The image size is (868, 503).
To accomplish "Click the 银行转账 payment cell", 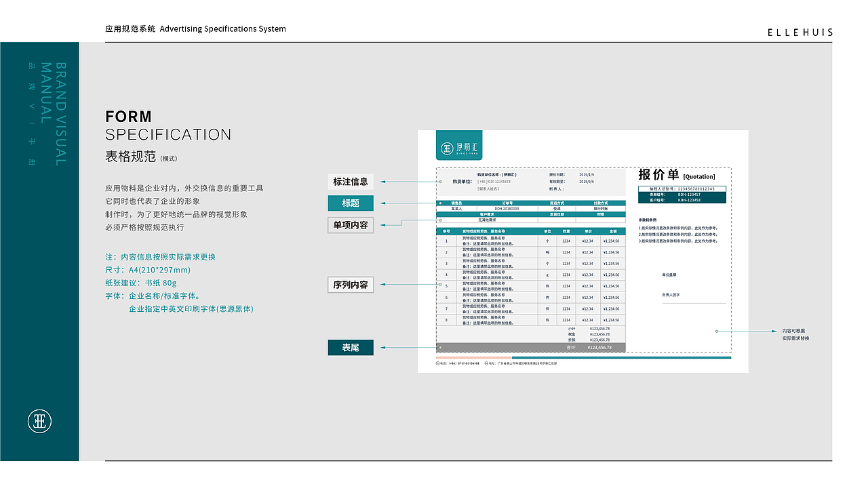I will point(601,209).
